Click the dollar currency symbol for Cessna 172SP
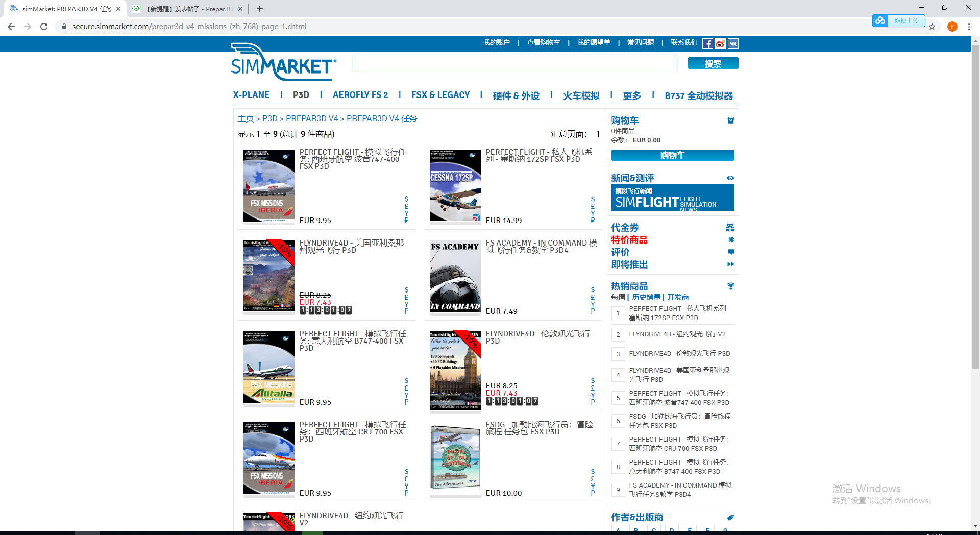The image size is (980, 535). click(x=593, y=199)
